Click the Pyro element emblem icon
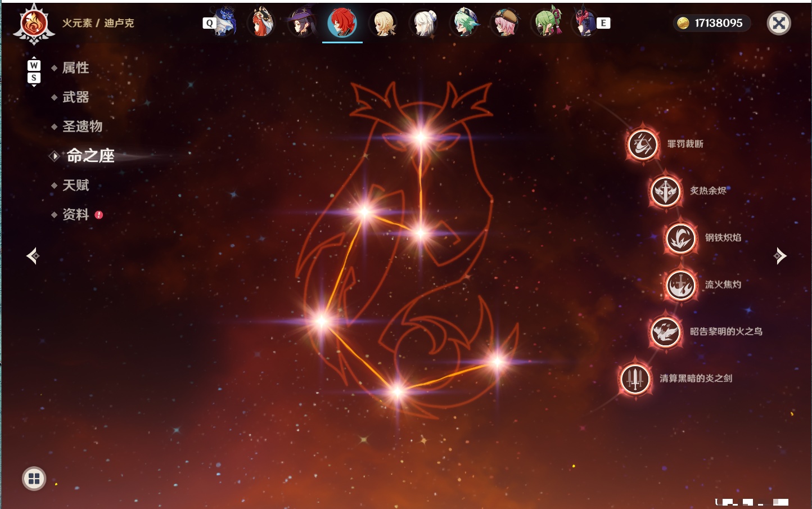This screenshot has height=509, width=812. point(34,24)
